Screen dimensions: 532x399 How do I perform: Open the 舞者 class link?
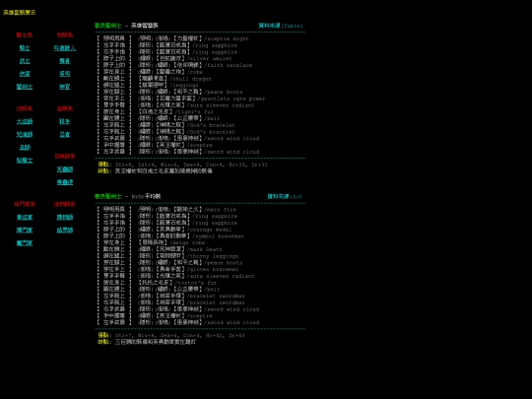64,61
